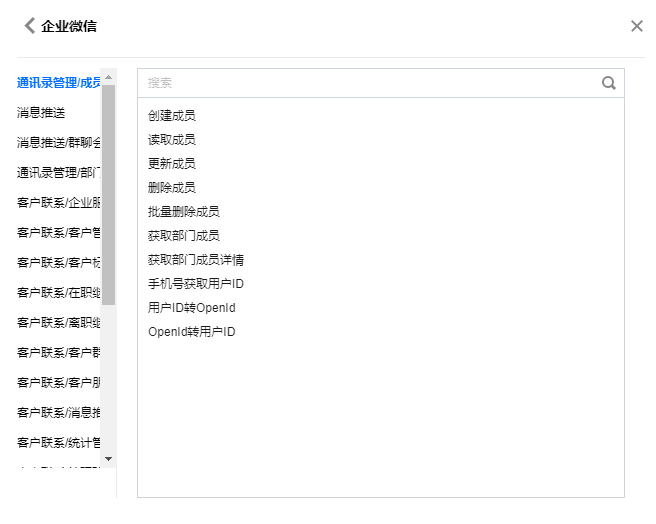Open the 通讯录管理/部门 category
The width and height of the screenshot is (656, 524).
click(x=59, y=172)
